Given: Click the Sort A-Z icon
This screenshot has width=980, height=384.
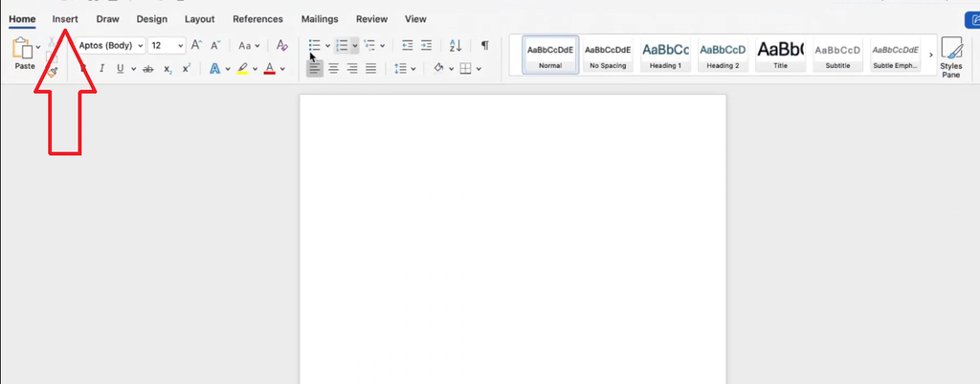Looking at the screenshot, I should [x=456, y=45].
